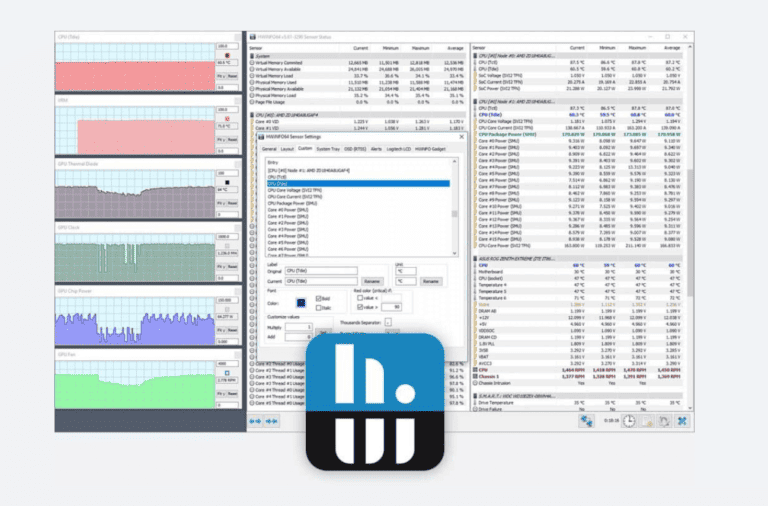The image size is (768, 506).
Task: Switch to the Alerts tab
Action: pos(376,149)
